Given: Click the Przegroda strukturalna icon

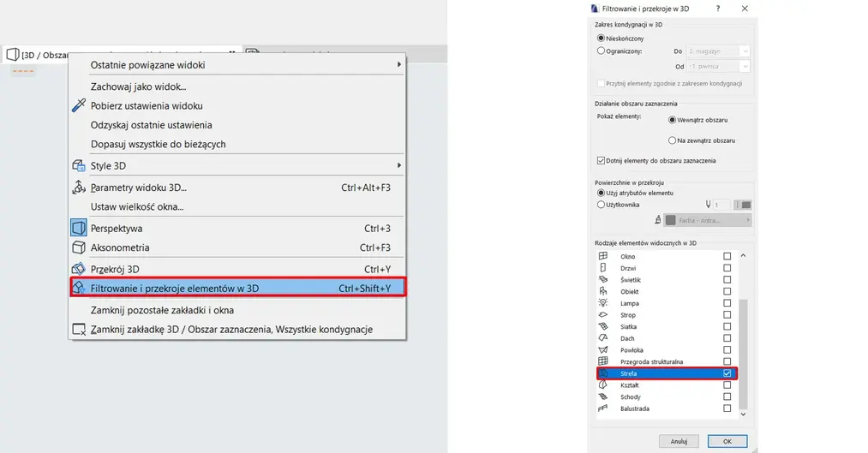Looking at the screenshot, I should (603, 361).
